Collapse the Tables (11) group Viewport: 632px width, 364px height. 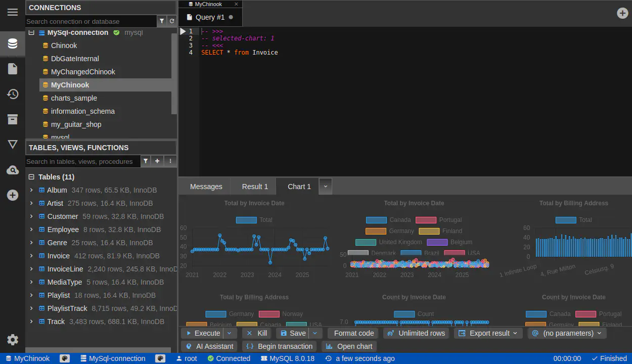click(x=31, y=177)
